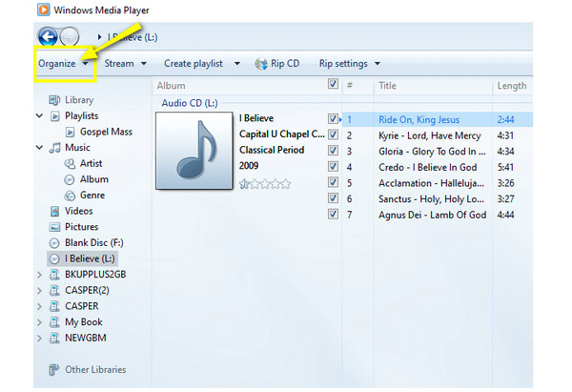The image size is (572, 392).
Task: Sort by the Length column header
Action: tap(512, 86)
